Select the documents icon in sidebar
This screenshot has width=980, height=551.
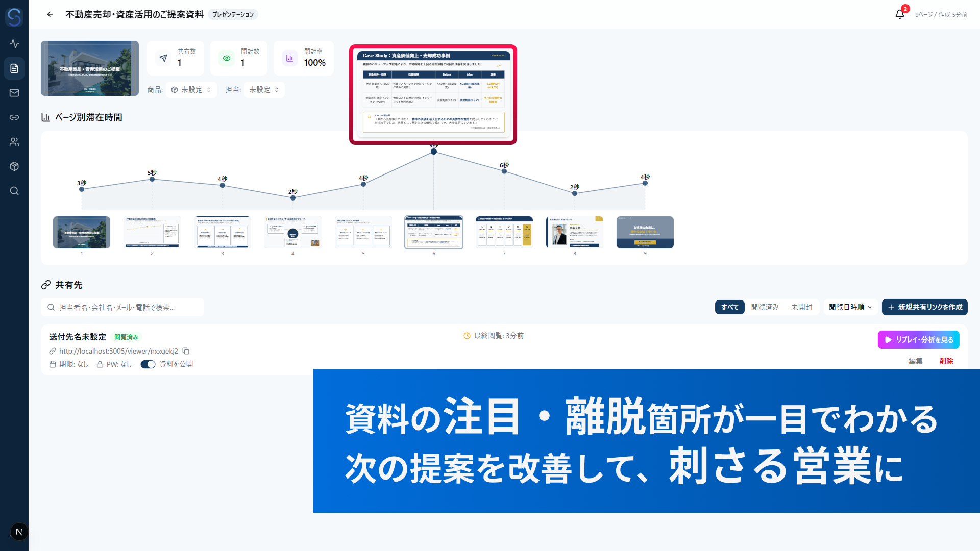tap(14, 68)
